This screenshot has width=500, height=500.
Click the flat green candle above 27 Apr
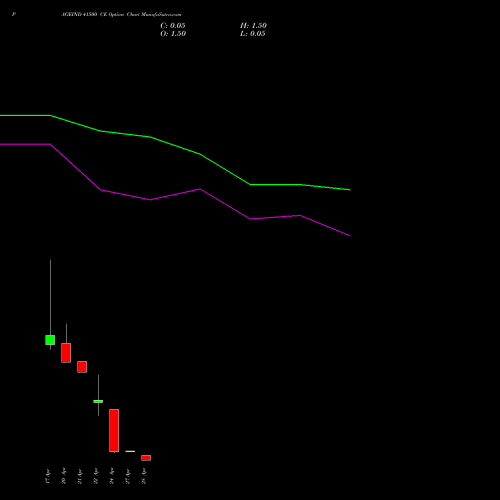[x=130, y=451]
